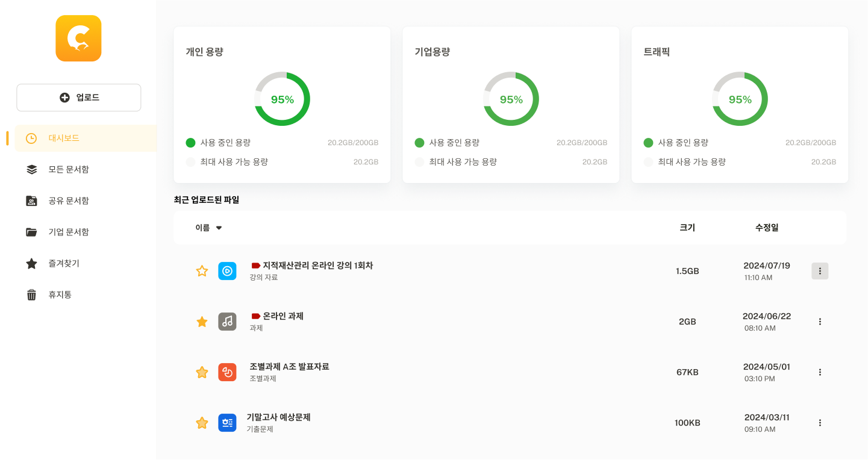
Task: Click the 2GB size value
Action: (x=687, y=322)
